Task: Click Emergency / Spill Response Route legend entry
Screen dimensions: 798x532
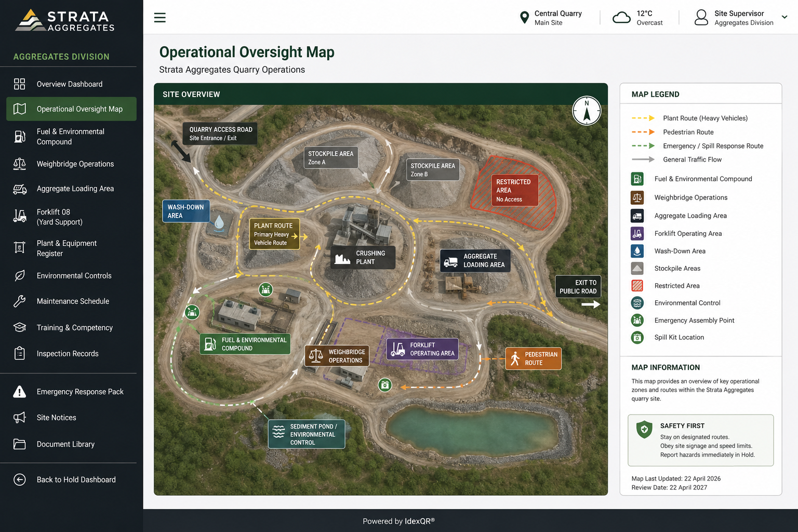Action: pos(698,146)
